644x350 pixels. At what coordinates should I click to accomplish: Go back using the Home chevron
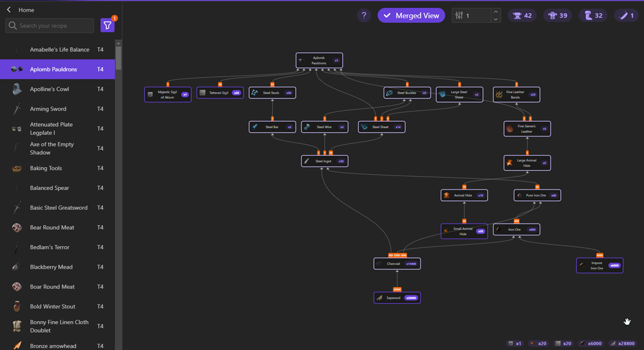click(9, 10)
